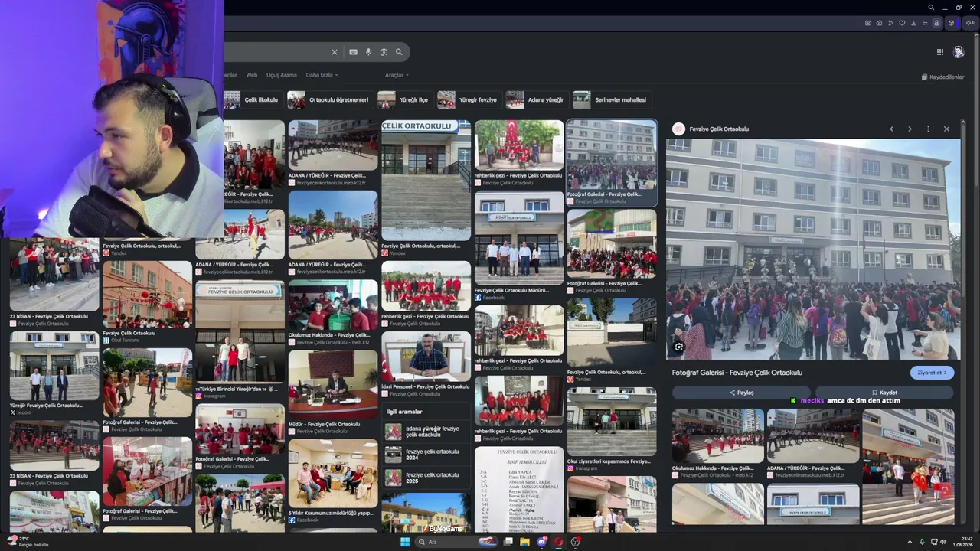Select related search 'fevziye çelik ortaokulu 2025'
Viewport: 980px width, 551px height.
pos(426,478)
